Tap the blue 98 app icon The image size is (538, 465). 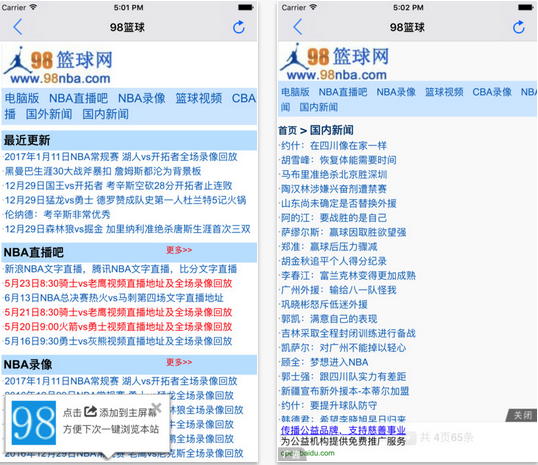click(x=34, y=423)
